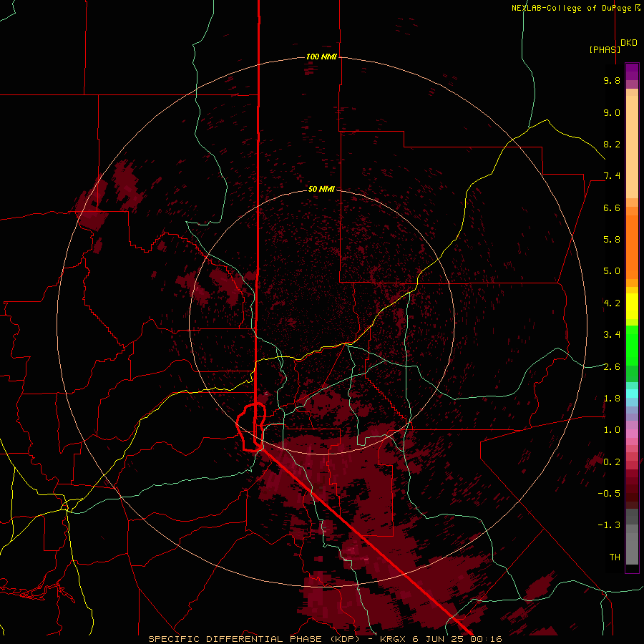Screen dimensions: 644x644
Task: Click the 6.6 color scale value
Action: pyautogui.click(x=612, y=208)
